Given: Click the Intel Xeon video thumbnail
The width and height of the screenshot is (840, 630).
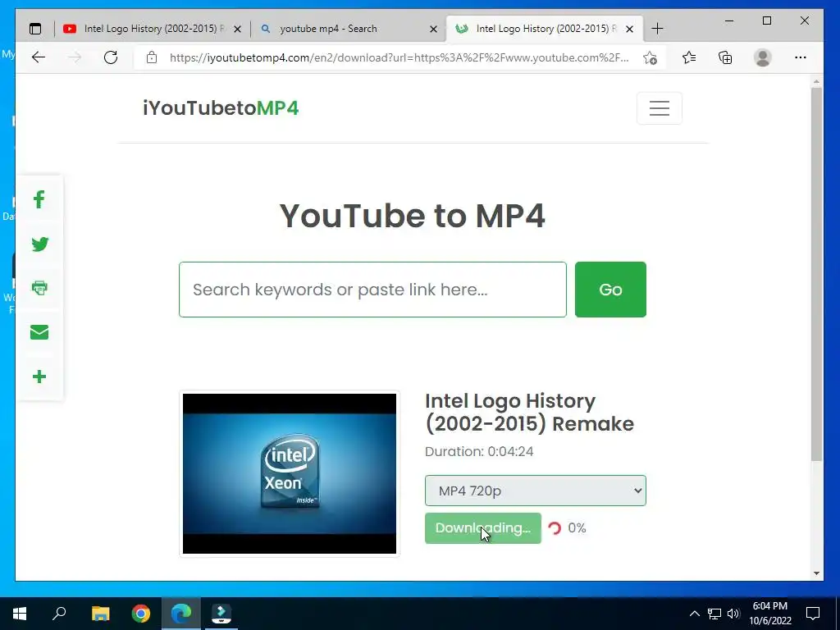Looking at the screenshot, I should 290,473.
